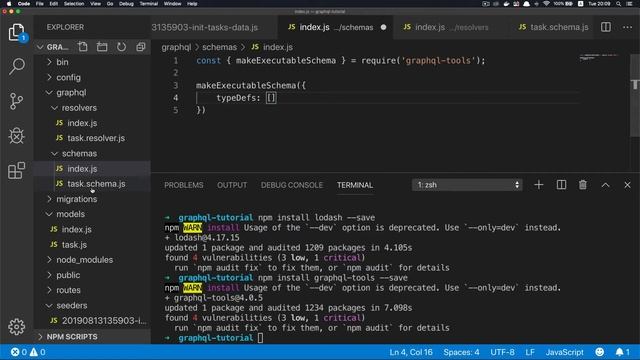Kill the terminal with trash icon
This screenshot has width=640, height=360.
(583, 185)
